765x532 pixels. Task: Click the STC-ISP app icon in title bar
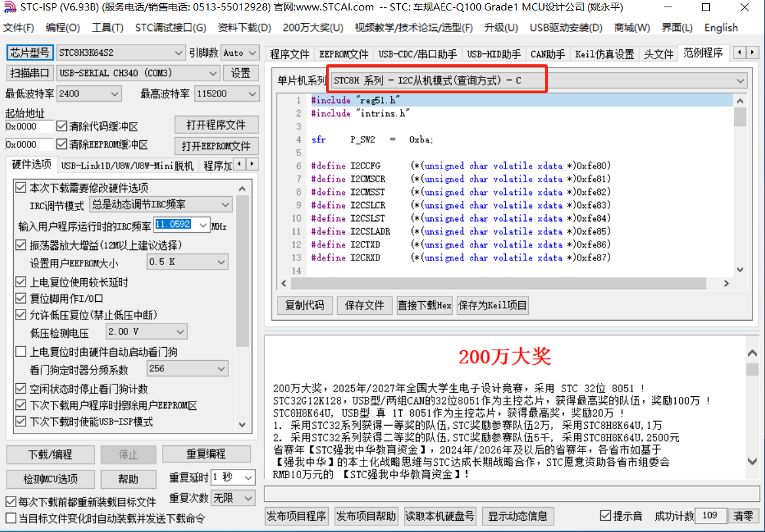(9, 7)
